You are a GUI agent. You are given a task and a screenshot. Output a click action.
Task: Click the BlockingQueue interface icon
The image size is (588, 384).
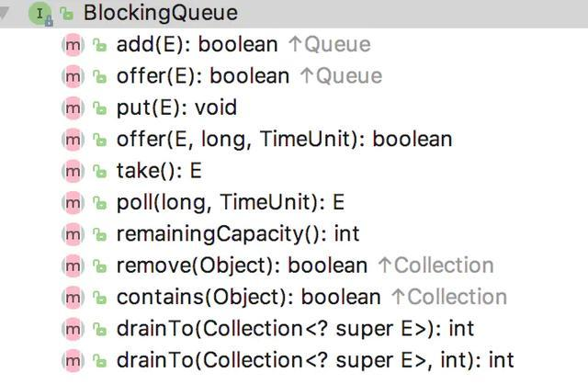[x=38, y=14]
